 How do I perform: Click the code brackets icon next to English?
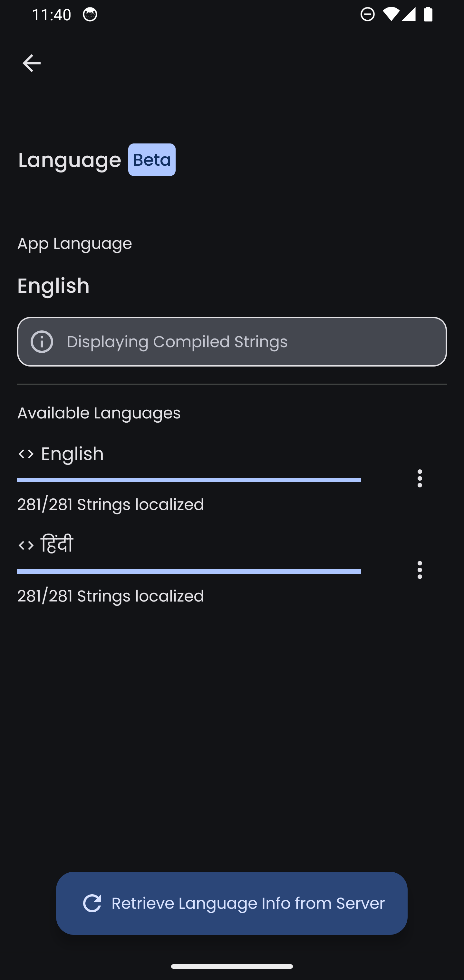26,454
